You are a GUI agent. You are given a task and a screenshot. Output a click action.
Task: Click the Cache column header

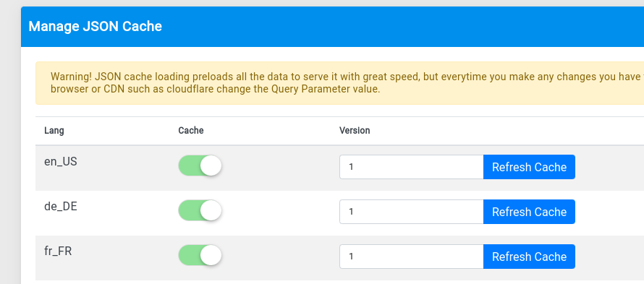click(191, 131)
